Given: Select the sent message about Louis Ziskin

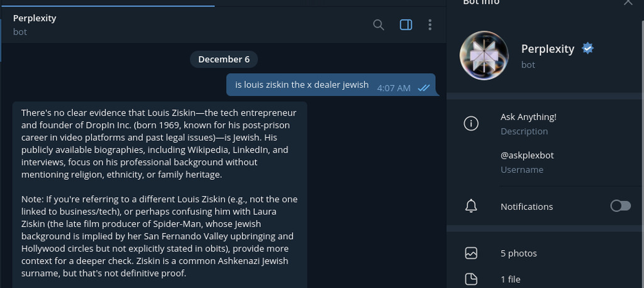Looking at the screenshot, I should pyautogui.click(x=302, y=85).
